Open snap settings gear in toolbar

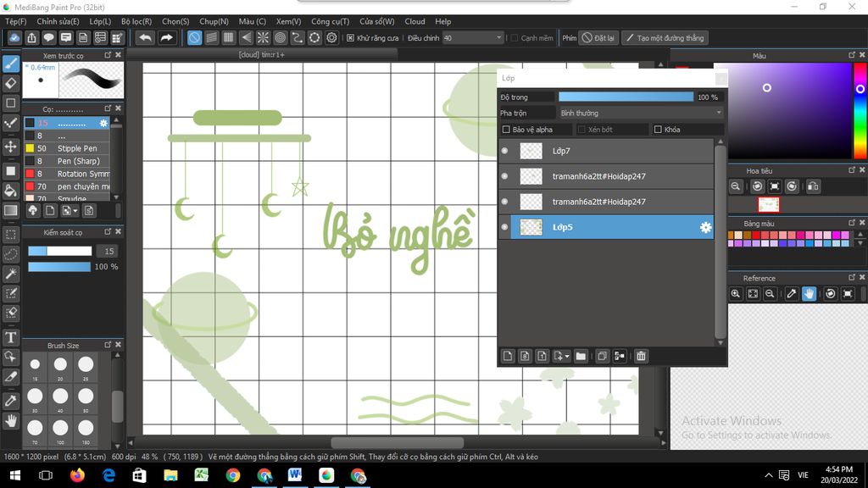point(331,37)
